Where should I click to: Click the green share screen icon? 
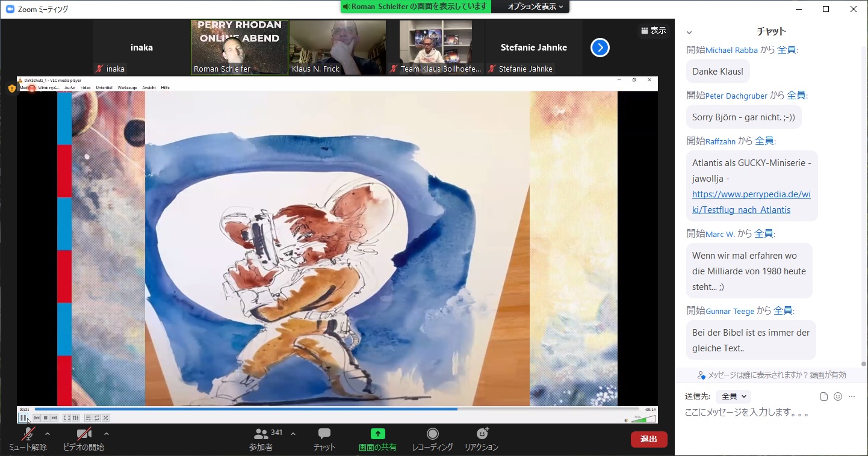(377, 434)
